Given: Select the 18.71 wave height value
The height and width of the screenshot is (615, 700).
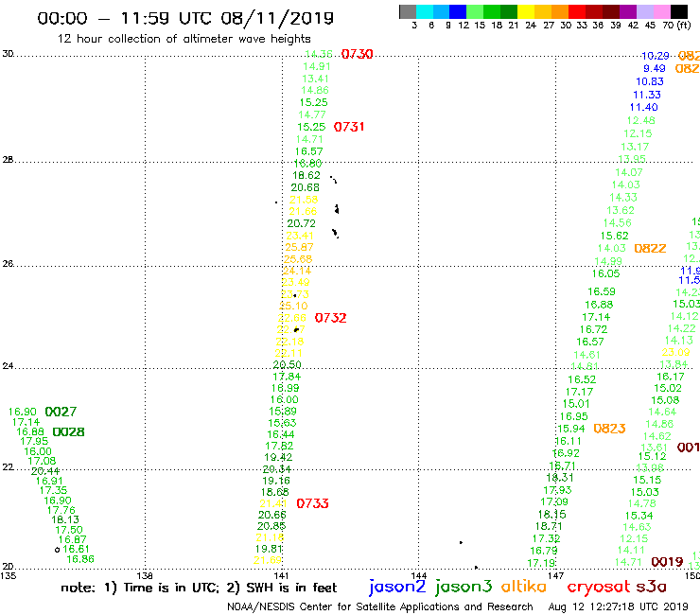Looking at the screenshot, I should (x=549, y=527).
